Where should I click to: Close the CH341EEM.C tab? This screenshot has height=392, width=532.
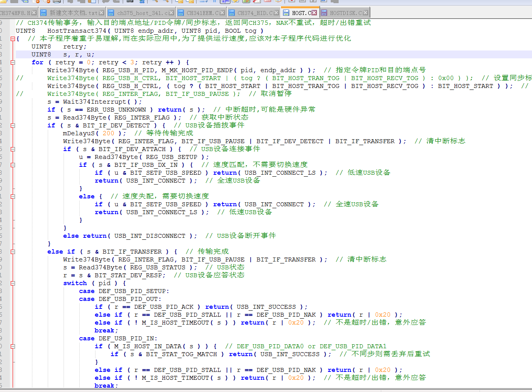[222, 13]
